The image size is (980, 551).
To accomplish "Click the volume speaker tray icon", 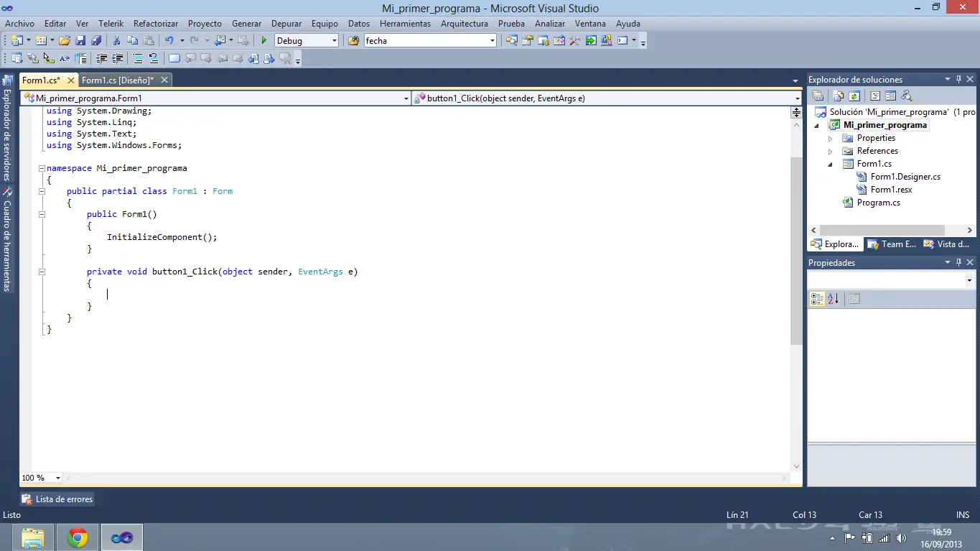I will point(901,538).
